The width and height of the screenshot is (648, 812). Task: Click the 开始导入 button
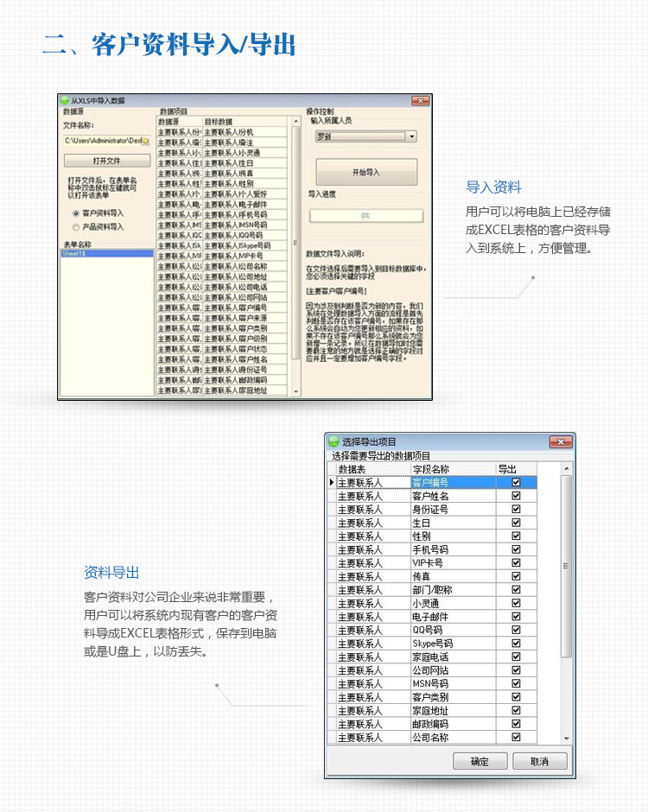(366, 173)
